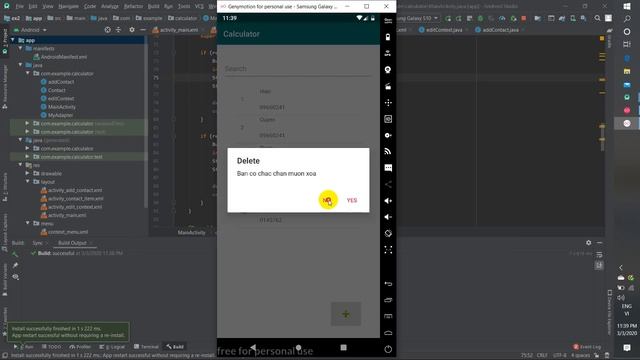Click the Genymotion back arrow sidebar icon
This screenshot has width=640, height=360.
(388, 284)
